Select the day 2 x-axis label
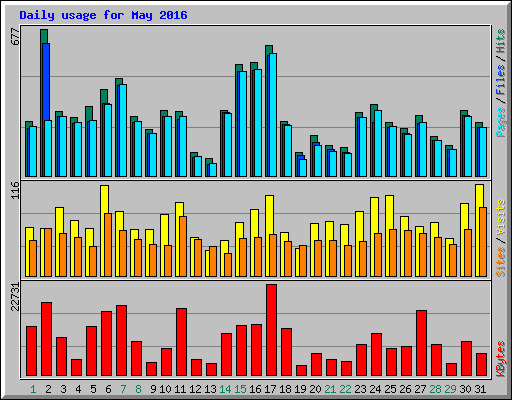512x400 pixels. point(48,389)
